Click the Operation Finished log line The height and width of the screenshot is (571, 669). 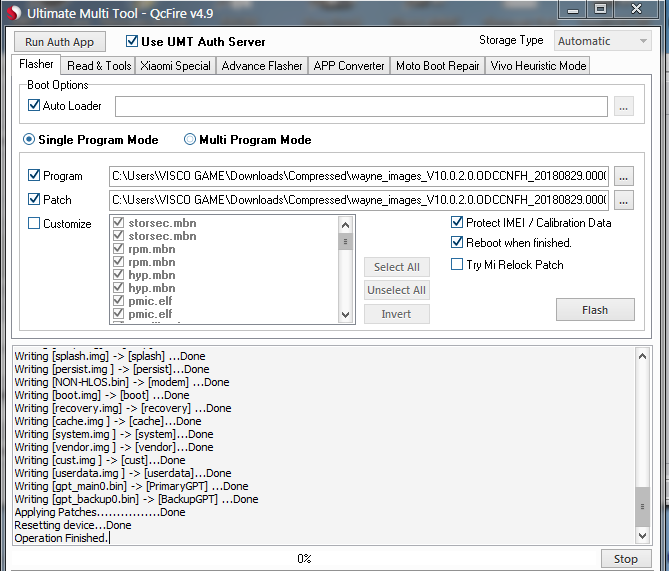click(x=60, y=538)
